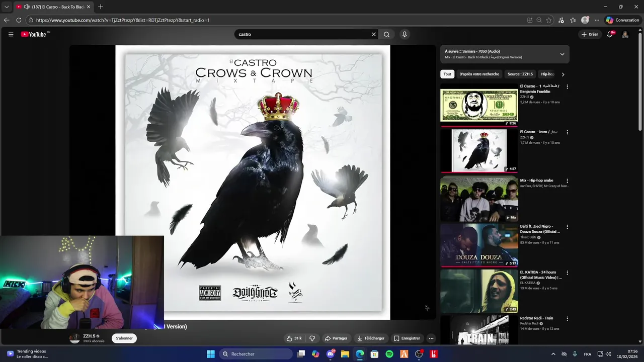The width and height of the screenshot is (644, 362).
Task: Open Windows Start menu
Action: point(211,354)
